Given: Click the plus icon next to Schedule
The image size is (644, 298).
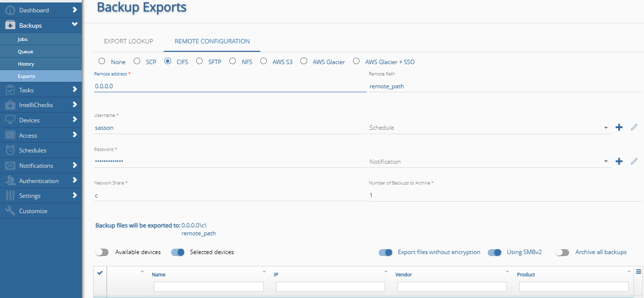Looking at the screenshot, I should pos(619,128).
